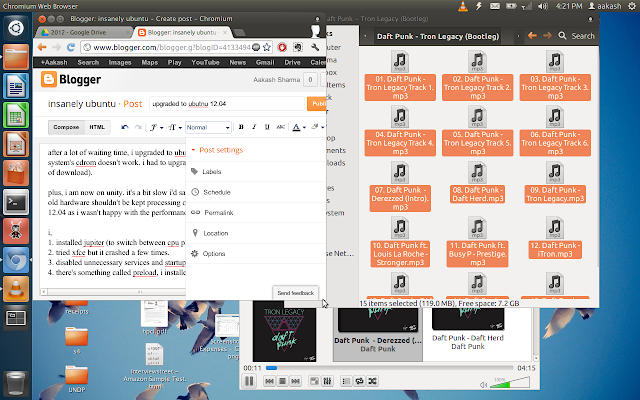Image resolution: width=640 pixels, height=400 pixels.
Task: Click Redo in Blogger editor toolbar
Action: (138, 127)
